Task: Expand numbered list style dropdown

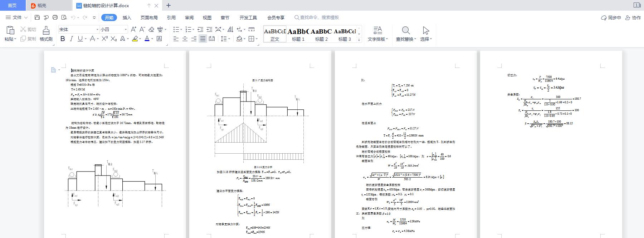Action: 194,29
